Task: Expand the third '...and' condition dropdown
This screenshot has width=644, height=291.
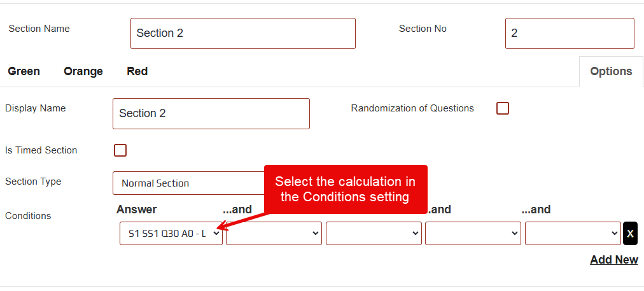Action: click(473, 234)
